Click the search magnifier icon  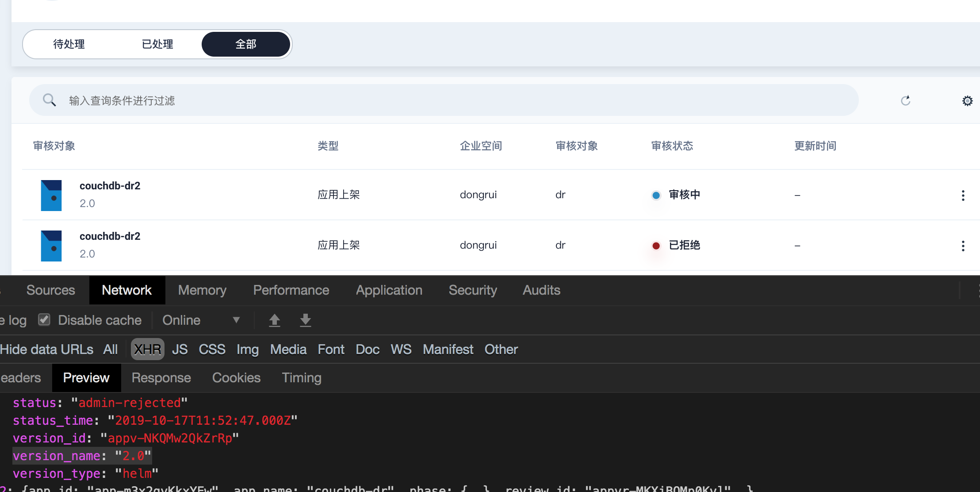49,100
